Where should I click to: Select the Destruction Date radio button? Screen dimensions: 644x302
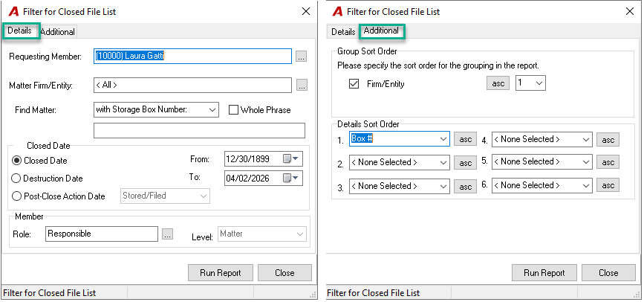click(x=16, y=179)
